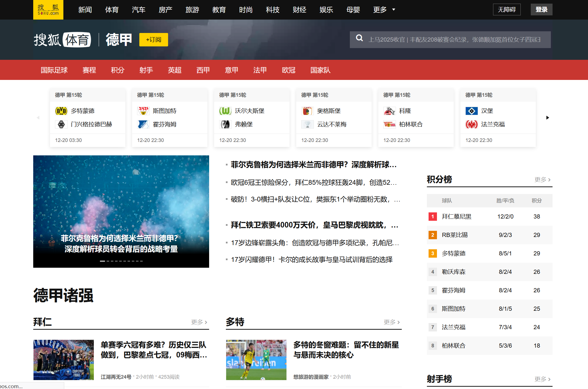Viewport: 588px width, 389px height.
Task: Advance the match carousel with right arrow
Action: 548,118
